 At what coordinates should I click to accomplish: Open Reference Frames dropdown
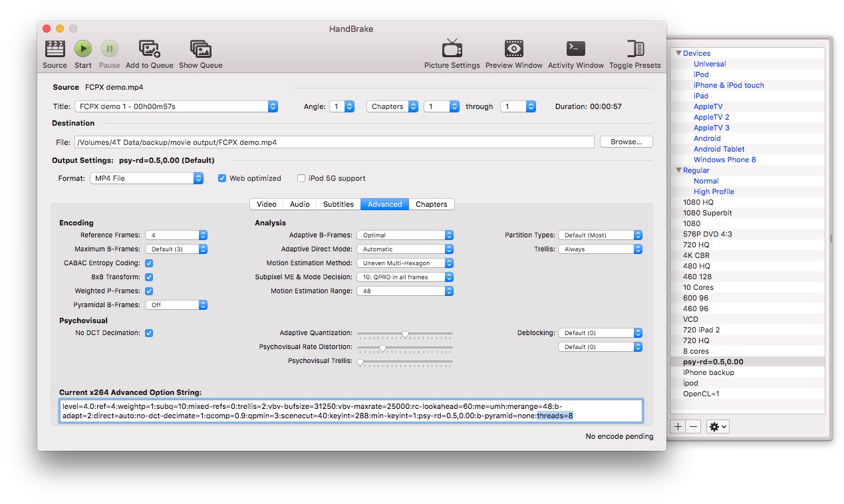(x=176, y=235)
